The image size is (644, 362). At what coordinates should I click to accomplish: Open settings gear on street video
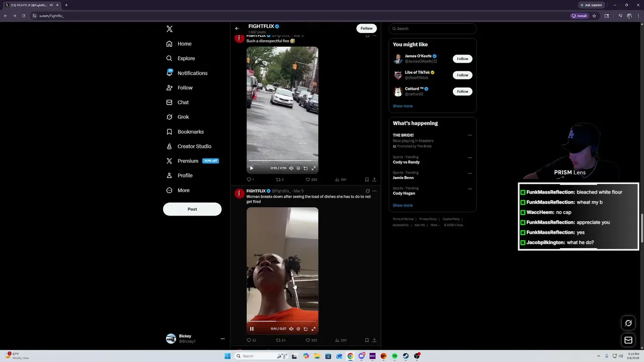pos(298,168)
